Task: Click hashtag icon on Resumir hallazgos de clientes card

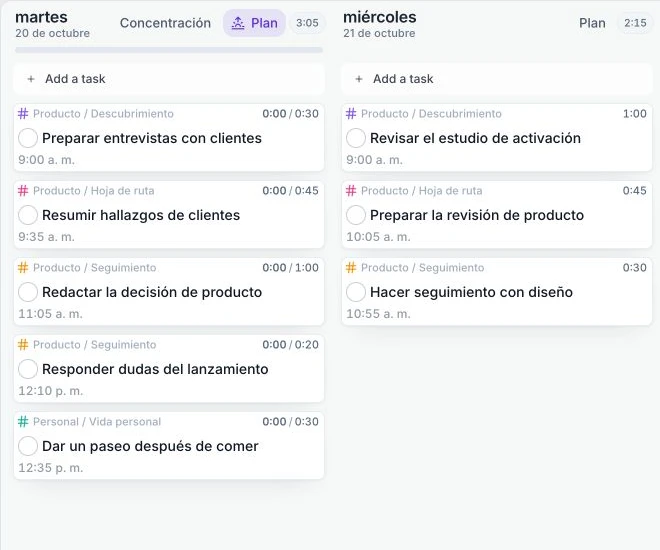Action: (x=23, y=191)
